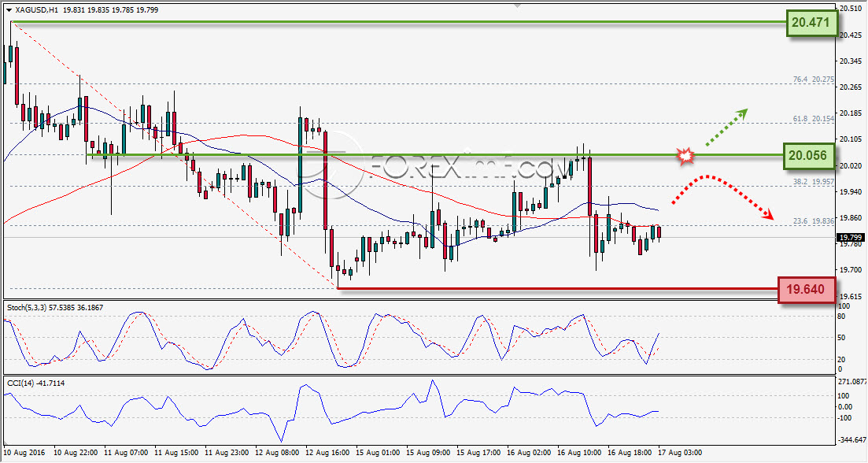Click the Fibonacci label 61.8 20.154

(813, 119)
